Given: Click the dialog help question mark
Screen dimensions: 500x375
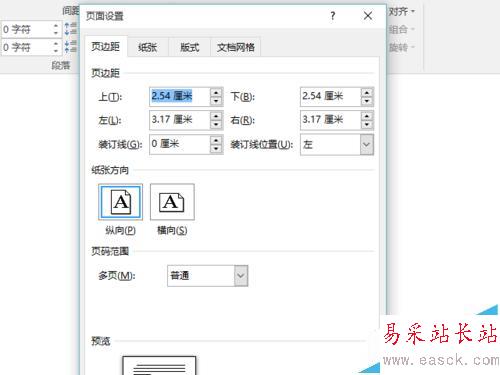Looking at the screenshot, I should pyautogui.click(x=332, y=16).
